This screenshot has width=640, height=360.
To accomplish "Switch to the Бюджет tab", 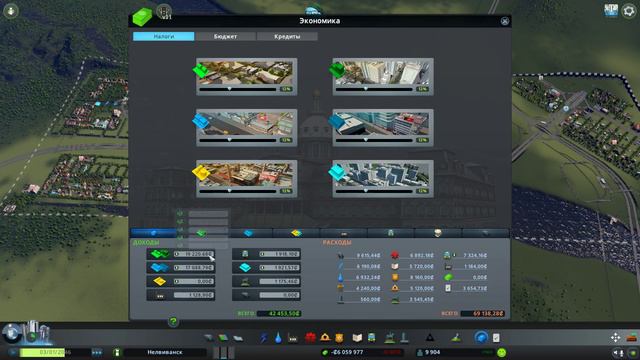I will tap(225, 36).
